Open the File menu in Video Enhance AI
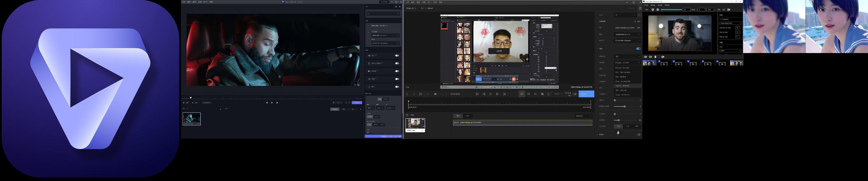This screenshot has height=181, width=868. pos(646,5)
